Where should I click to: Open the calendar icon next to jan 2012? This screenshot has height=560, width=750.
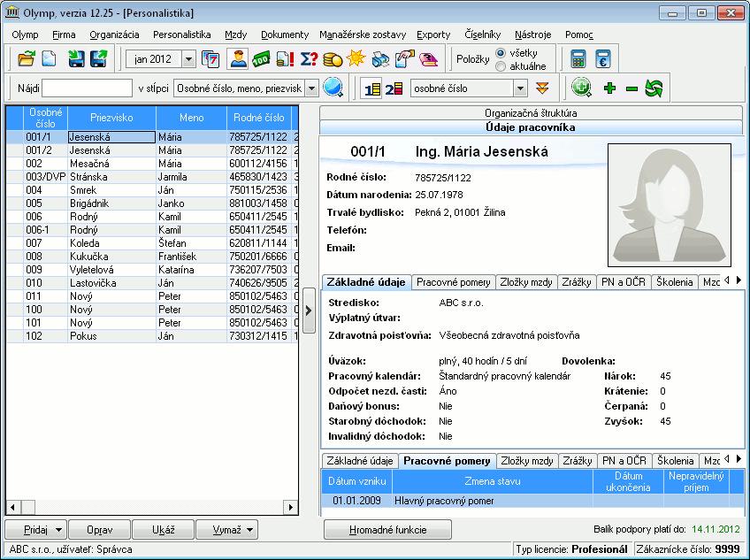[x=210, y=59]
